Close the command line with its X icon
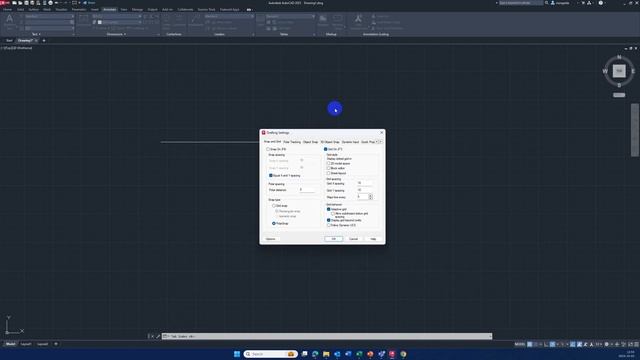Viewport: 640px width, 360px height. [153, 336]
